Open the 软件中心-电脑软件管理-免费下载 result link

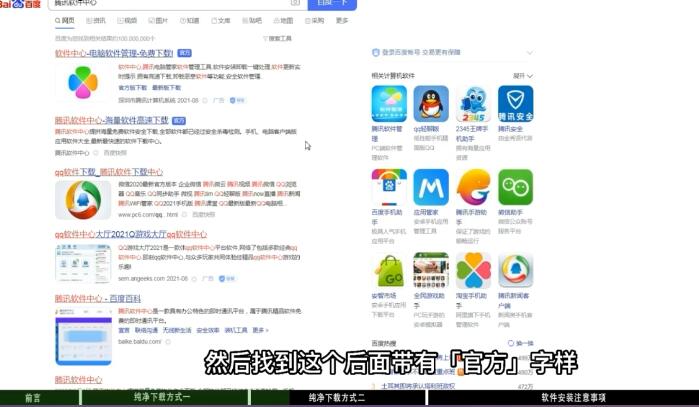pos(114,53)
